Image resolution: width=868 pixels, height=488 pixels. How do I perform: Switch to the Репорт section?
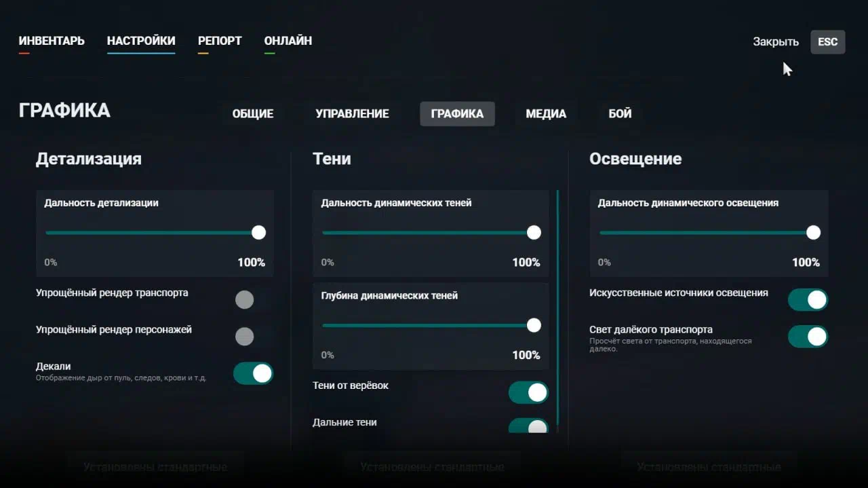[x=220, y=41]
